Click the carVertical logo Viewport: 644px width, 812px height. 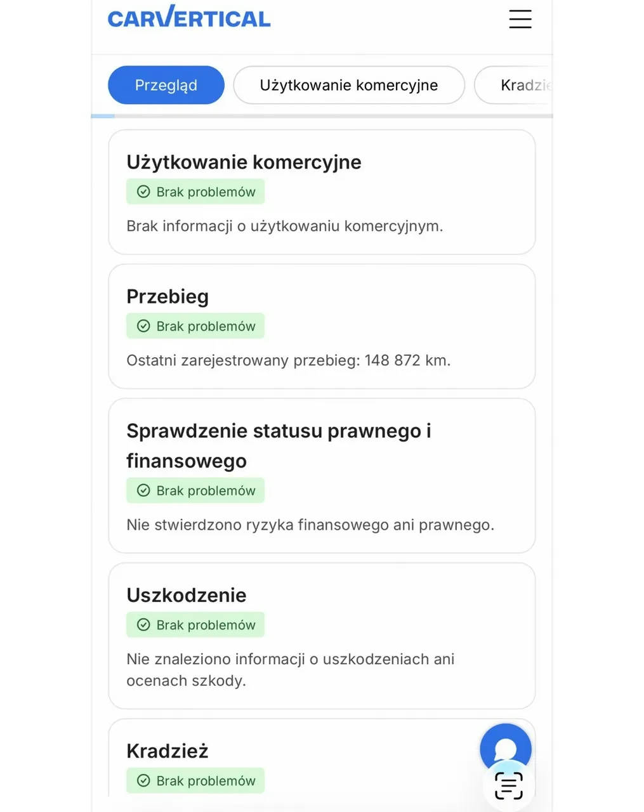189,16
